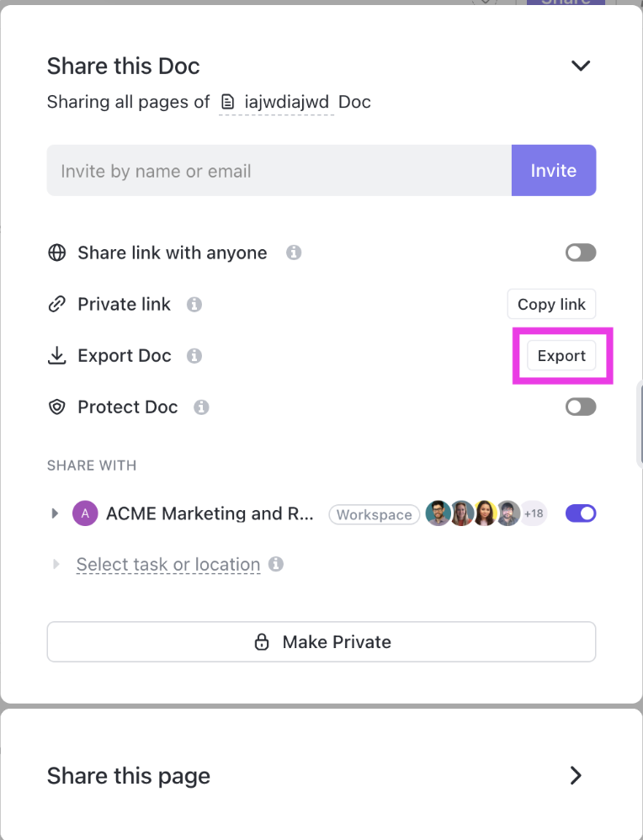The width and height of the screenshot is (643, 840).
Task: Collapse the Share this Doc section
Action: pyautogui.click(x=581, y=66)
